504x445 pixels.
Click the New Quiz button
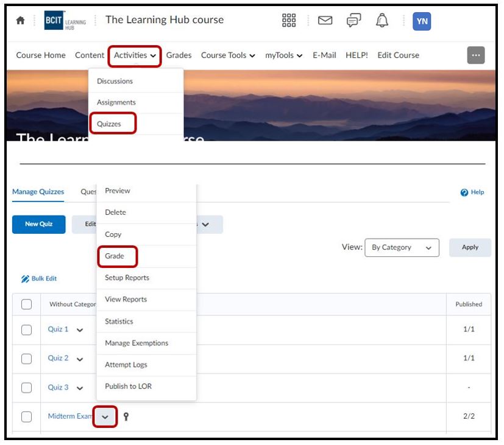coord(39,224)
